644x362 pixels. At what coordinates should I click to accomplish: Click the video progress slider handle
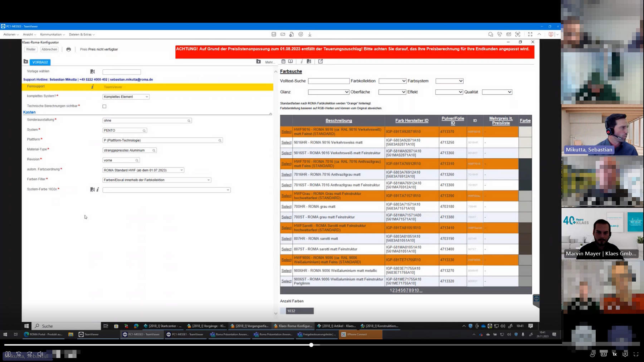[x=311, y=345]
